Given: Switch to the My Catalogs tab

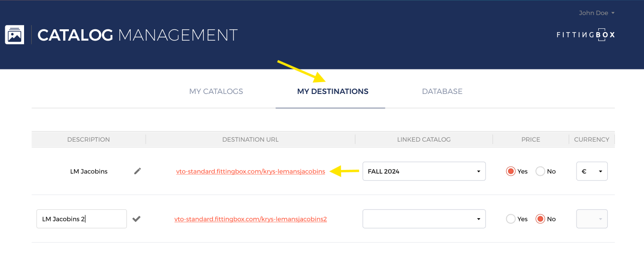Looking at the screenshot, I should 216,92.
